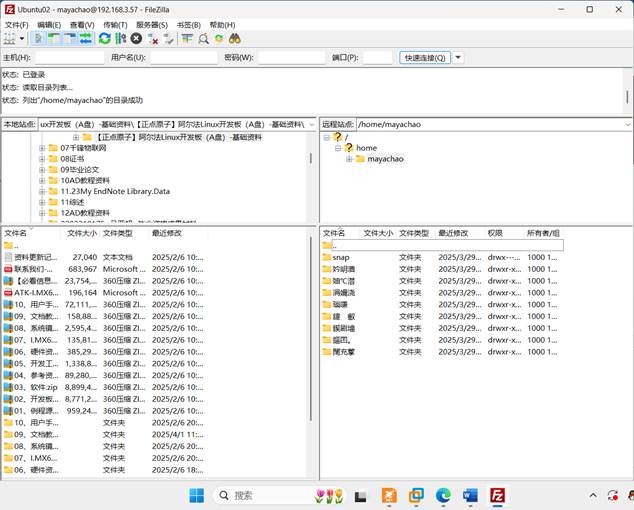Collapse the remote root / node

(327, 138)
